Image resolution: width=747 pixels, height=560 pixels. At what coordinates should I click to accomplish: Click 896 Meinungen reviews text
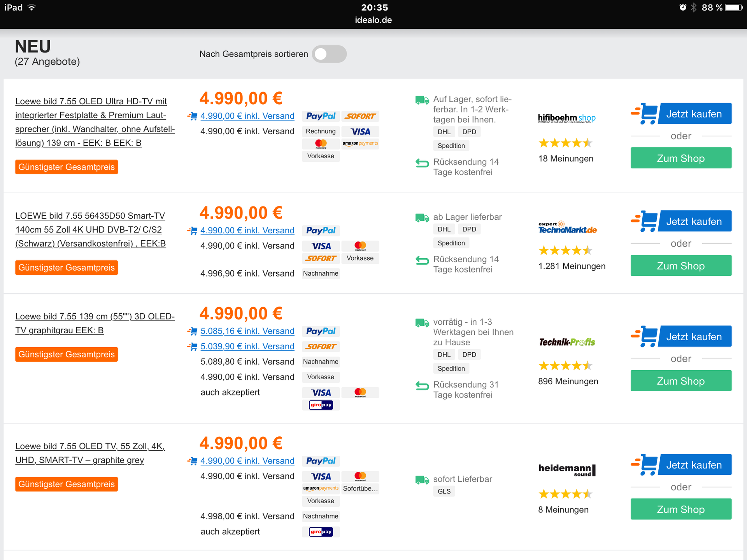click(568, 381)
